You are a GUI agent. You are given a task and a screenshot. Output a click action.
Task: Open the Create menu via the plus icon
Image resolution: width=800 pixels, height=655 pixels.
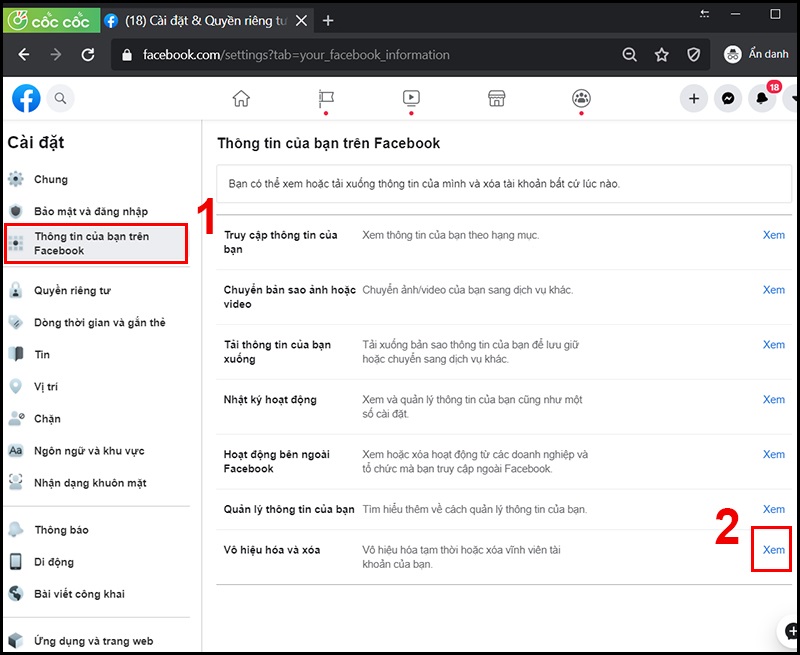point(694,99)
